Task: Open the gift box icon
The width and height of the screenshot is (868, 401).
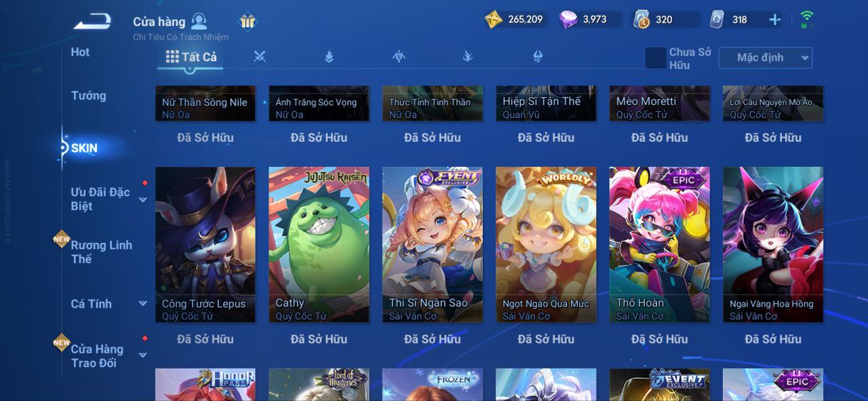Action: tap(248, 22)
